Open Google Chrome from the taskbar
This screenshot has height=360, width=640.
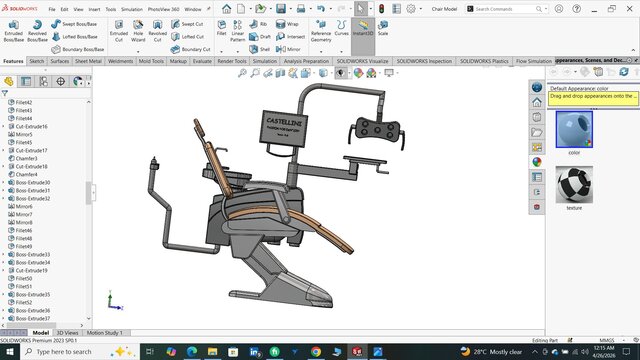click(316, 351)
